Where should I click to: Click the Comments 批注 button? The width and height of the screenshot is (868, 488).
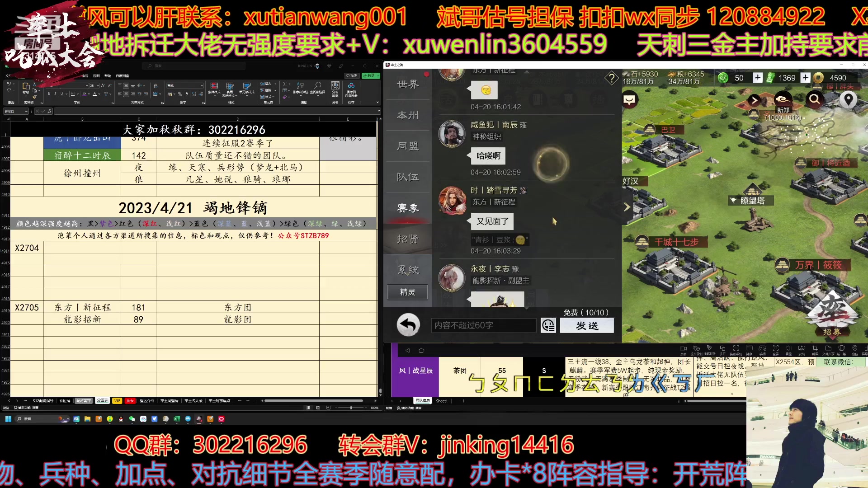(x=352, y=76)
